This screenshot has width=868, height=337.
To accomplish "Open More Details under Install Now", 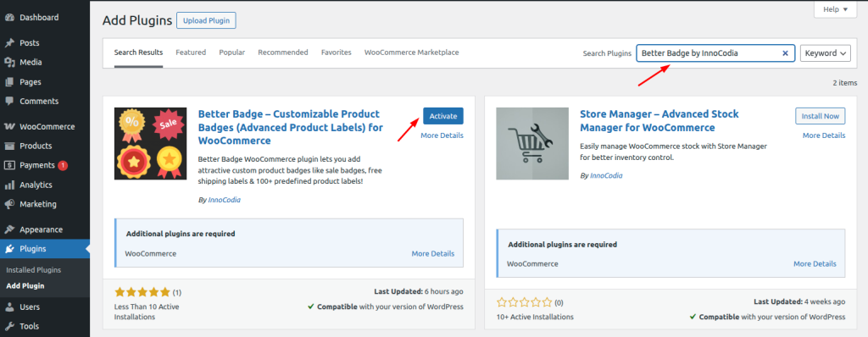I will coord(824,135).
